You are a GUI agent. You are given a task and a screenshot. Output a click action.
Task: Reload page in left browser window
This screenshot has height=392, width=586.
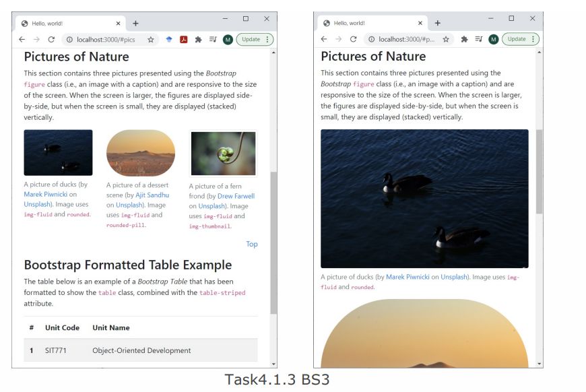coord(51,40)
